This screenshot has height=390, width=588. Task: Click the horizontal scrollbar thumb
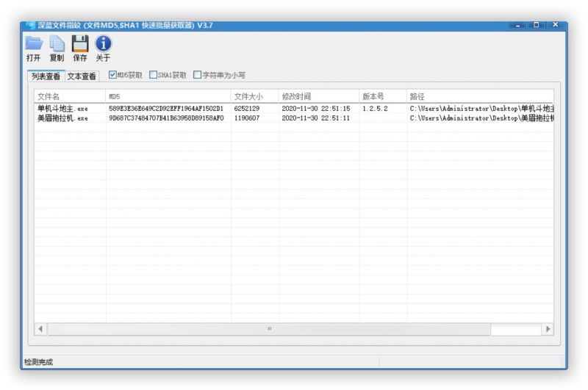[x=269, y=329]
